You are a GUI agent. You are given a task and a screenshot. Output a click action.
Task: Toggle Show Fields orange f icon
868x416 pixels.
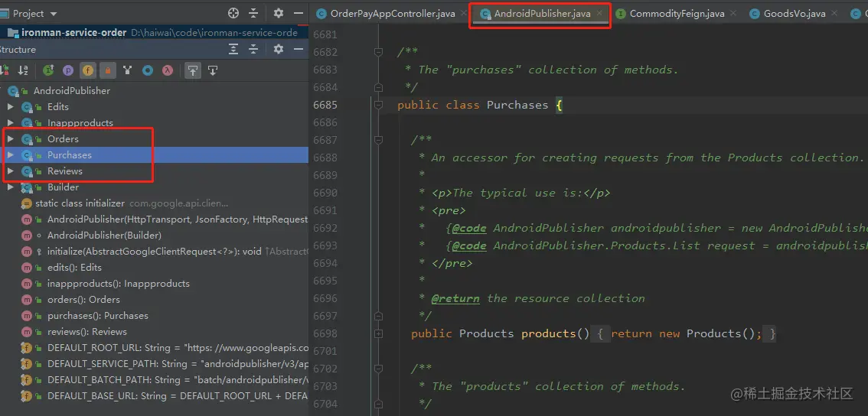(x=88, y=70)
